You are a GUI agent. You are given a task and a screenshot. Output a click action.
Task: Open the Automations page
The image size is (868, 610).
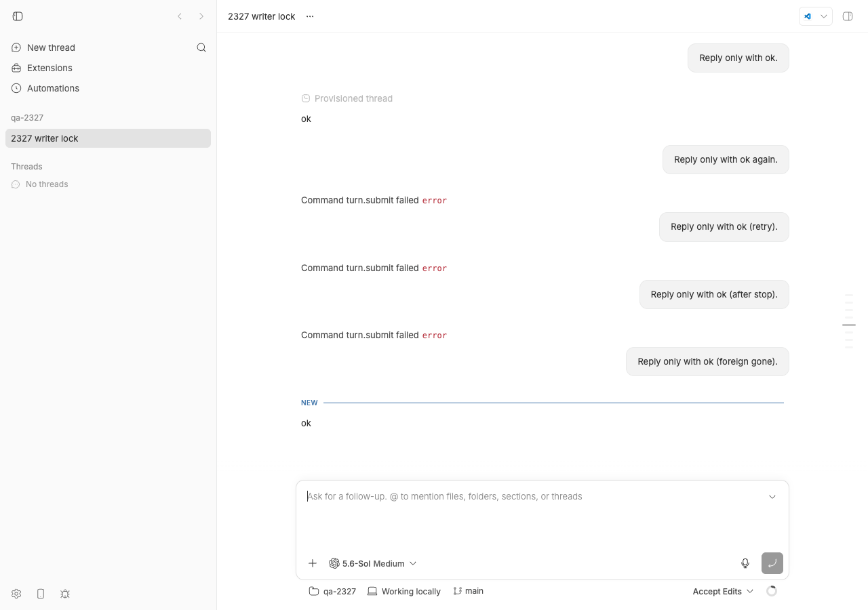(45, 88)
